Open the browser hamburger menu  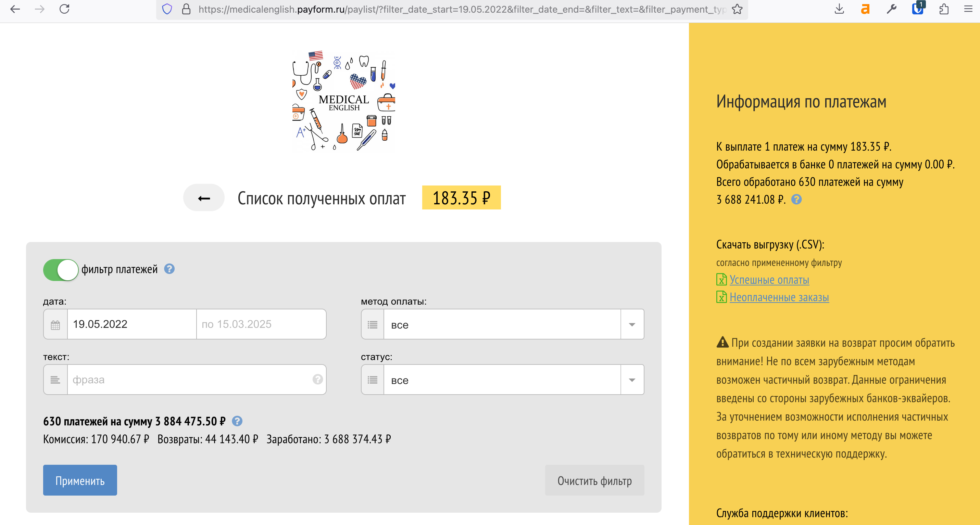pyautogui.click(x=968, y=9)
